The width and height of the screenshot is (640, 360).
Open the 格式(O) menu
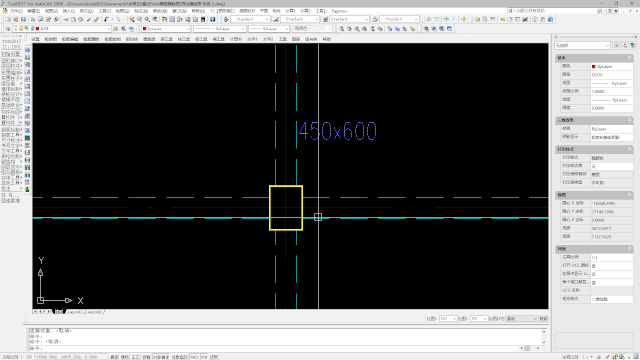87,11
